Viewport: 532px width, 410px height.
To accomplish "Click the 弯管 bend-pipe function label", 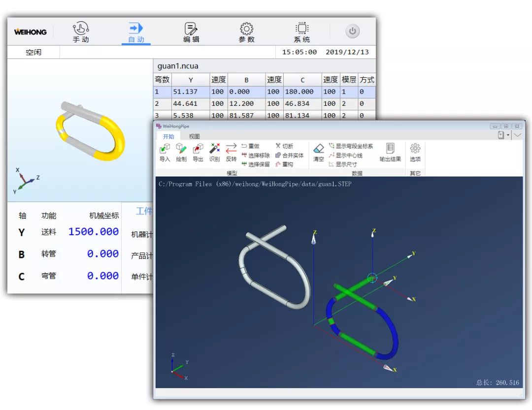I will pos(48,276).
